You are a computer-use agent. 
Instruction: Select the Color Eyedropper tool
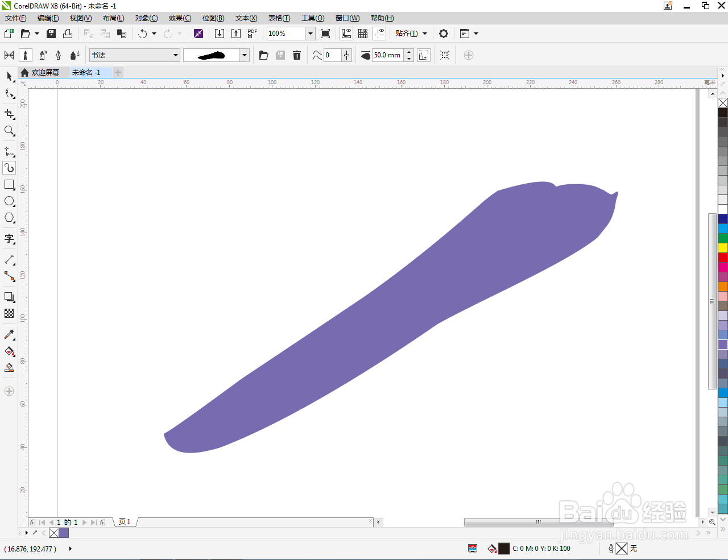click(x=9, y=334)
